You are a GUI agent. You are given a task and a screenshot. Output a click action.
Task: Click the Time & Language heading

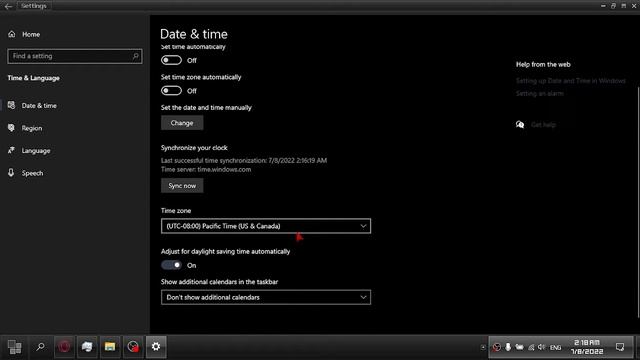click(x=33, y=78)
